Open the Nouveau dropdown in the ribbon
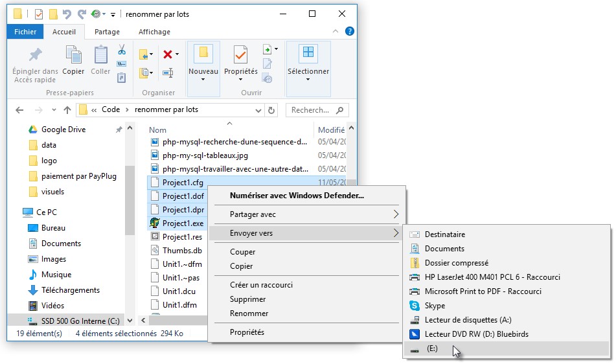The width and height of the screenshot is (616, 364). point(203,79)
